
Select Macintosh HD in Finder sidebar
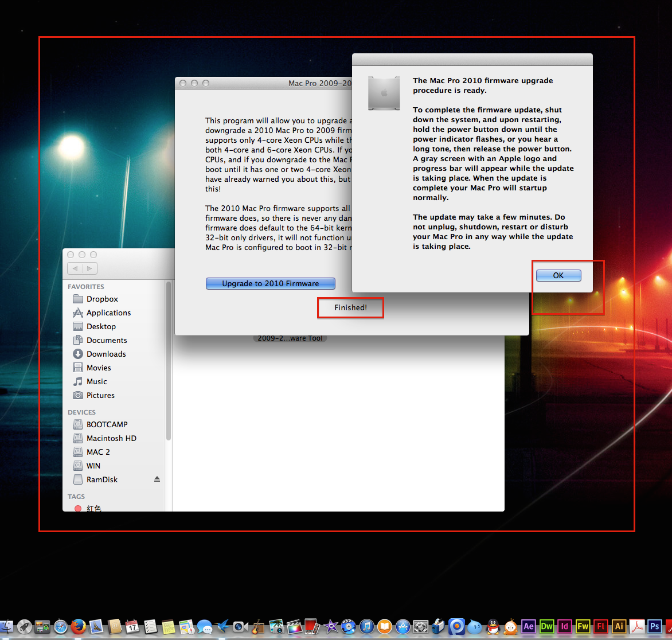104,438
